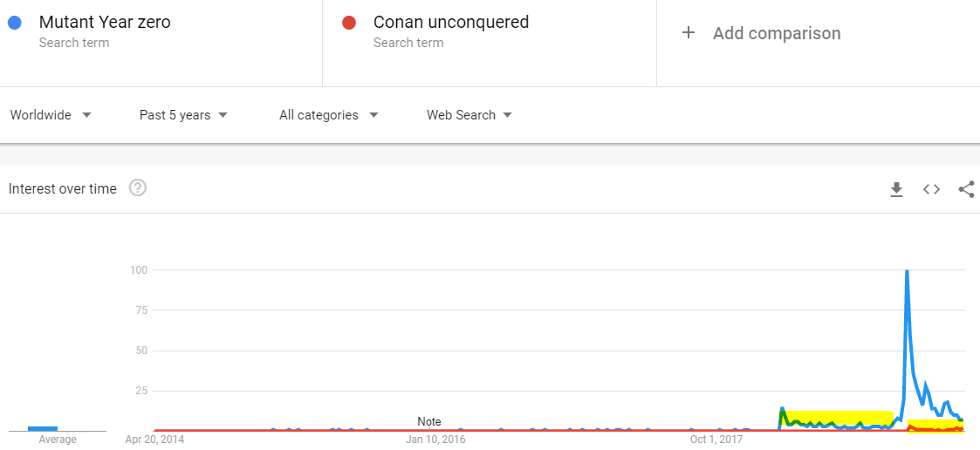Expand the All categories dropdown

point(329,115)
